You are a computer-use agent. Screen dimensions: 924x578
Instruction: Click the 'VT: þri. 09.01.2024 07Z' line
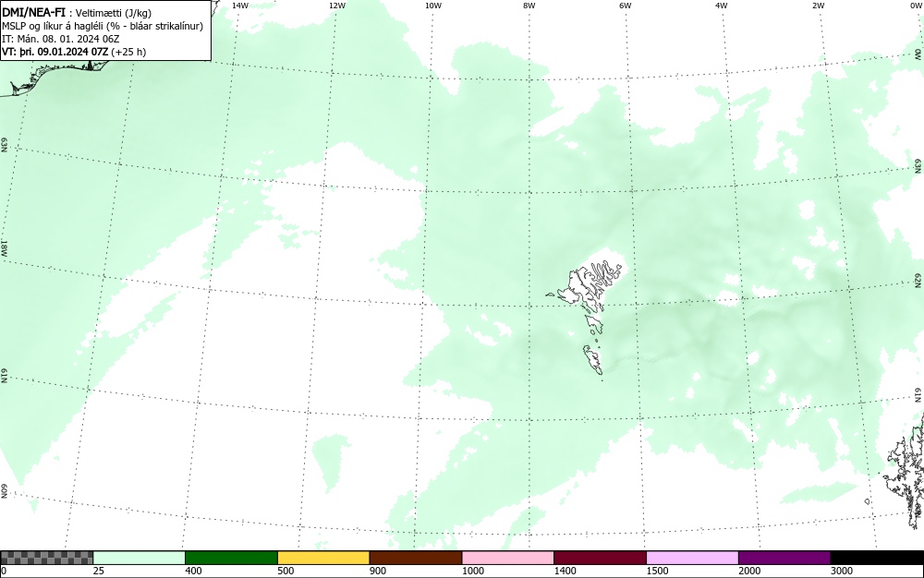point(55,51)
